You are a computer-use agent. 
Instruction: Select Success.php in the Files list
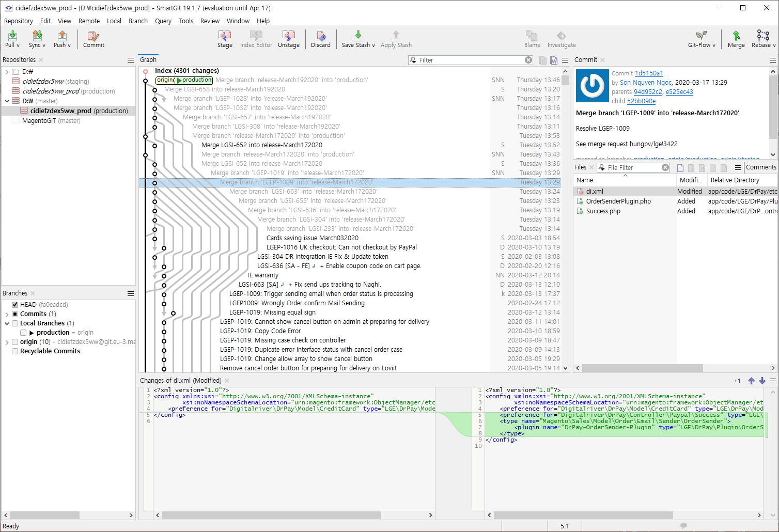[603, 211]
